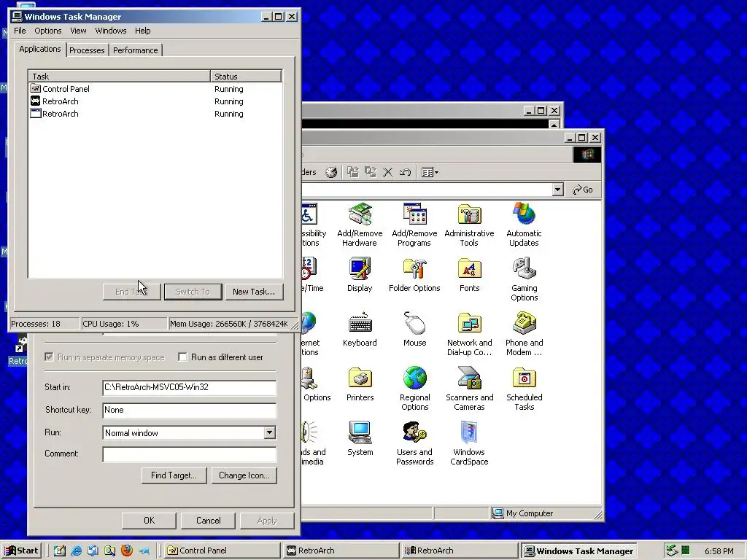Screen dimensions: 747x560
Task: Click the Start button
Action: [21, 551]
